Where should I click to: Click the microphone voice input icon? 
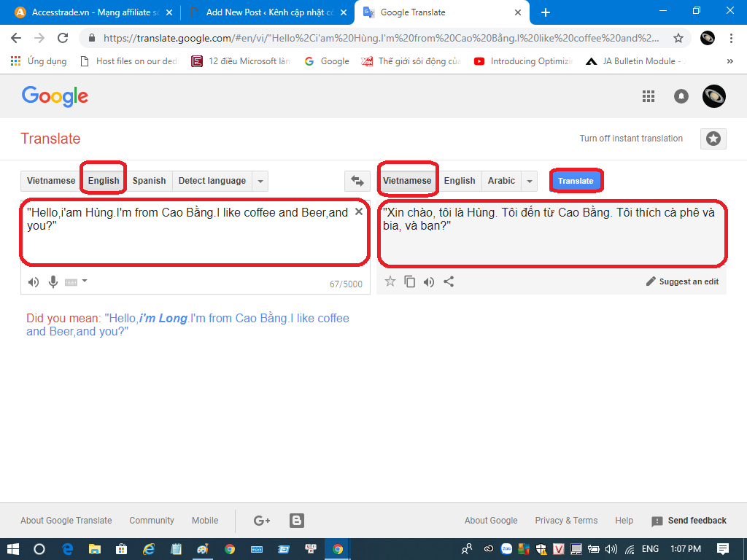tap(53, 282)
